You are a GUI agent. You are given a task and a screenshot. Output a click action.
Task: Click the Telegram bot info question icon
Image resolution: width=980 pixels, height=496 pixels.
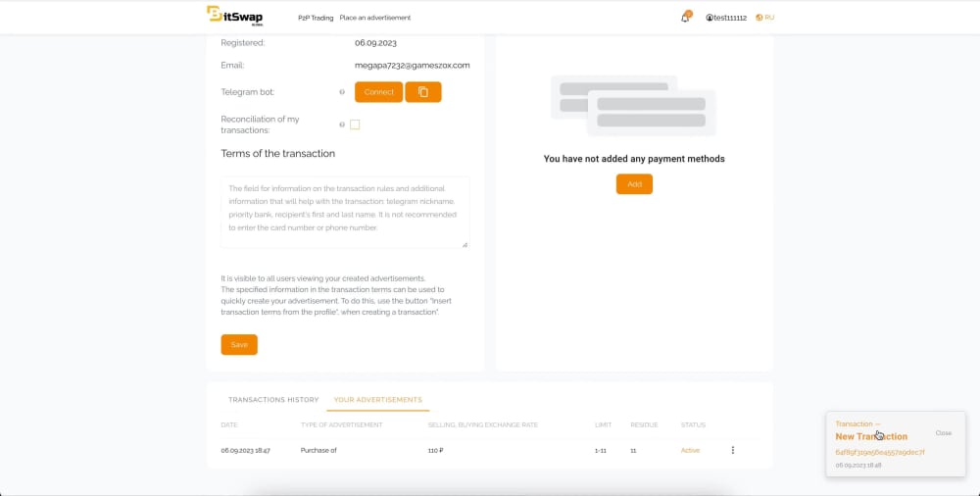[x=342, y=92]
